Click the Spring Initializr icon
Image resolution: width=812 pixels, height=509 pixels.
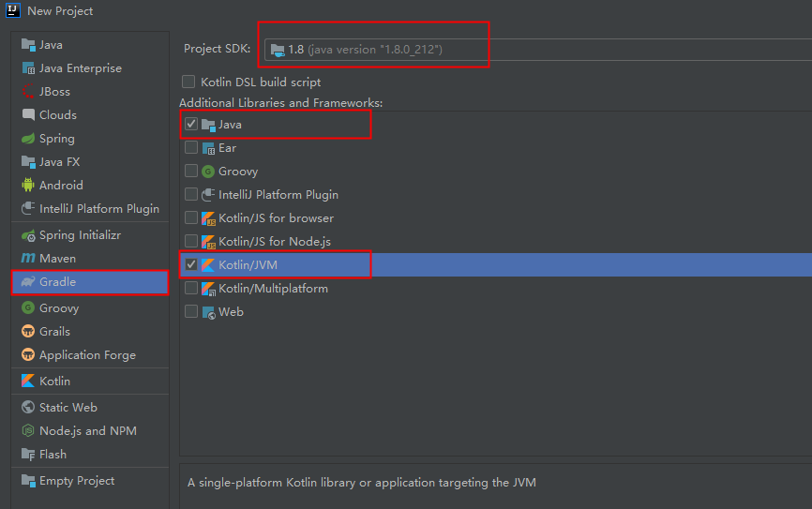[28, 235]
